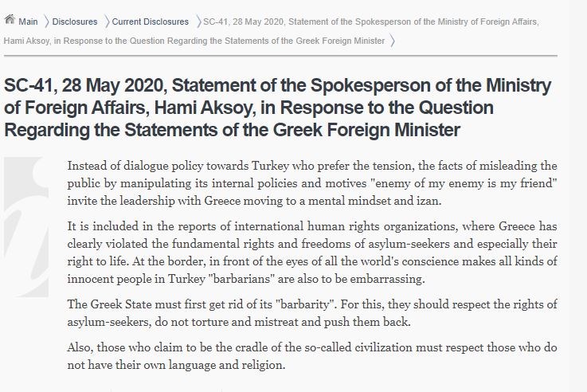Click the home icon in the breadcrumb
Viewport: 587px width, 392px height.
point(10,21)
